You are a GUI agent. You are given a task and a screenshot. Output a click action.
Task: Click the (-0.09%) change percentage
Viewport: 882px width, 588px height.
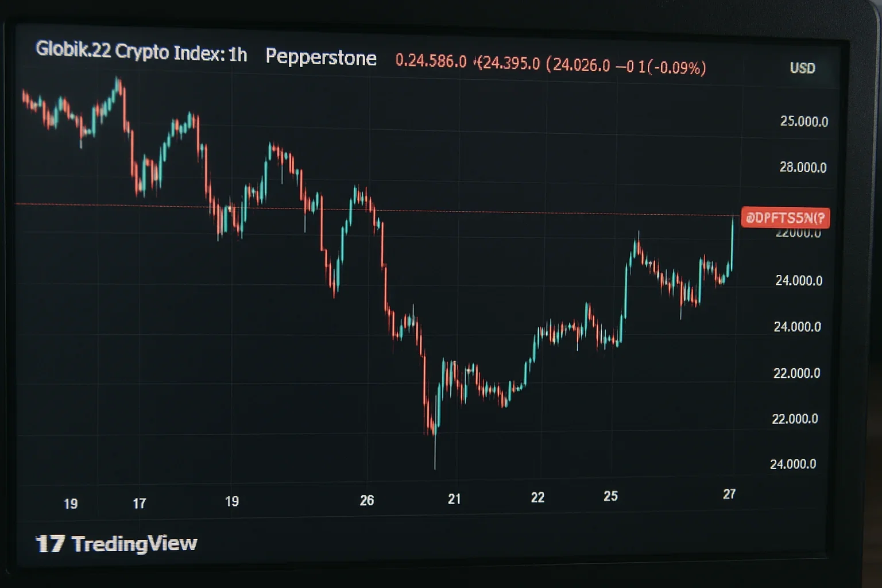pyautogui.click(x=677, y=68)
